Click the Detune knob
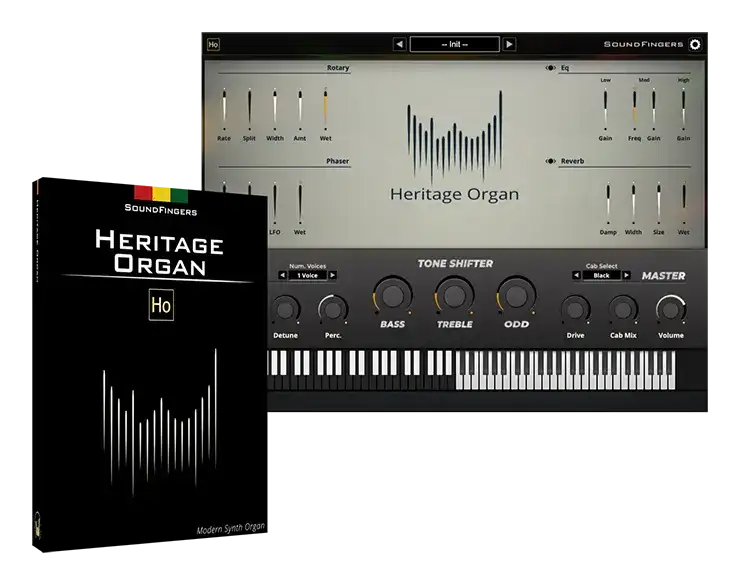 (285, 310)
